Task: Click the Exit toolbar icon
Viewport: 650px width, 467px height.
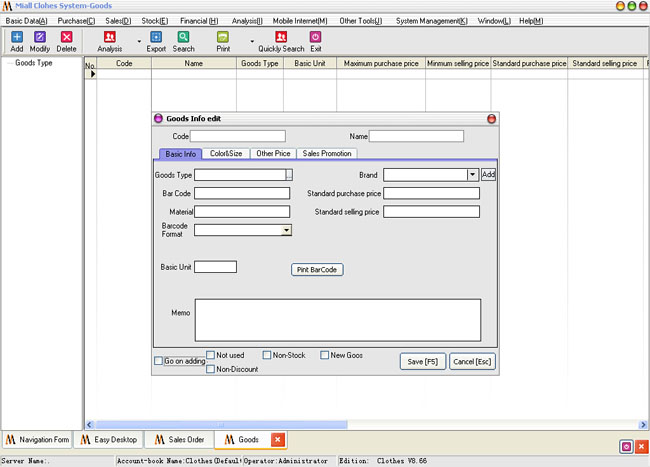Action: click(x=315, y=41)
